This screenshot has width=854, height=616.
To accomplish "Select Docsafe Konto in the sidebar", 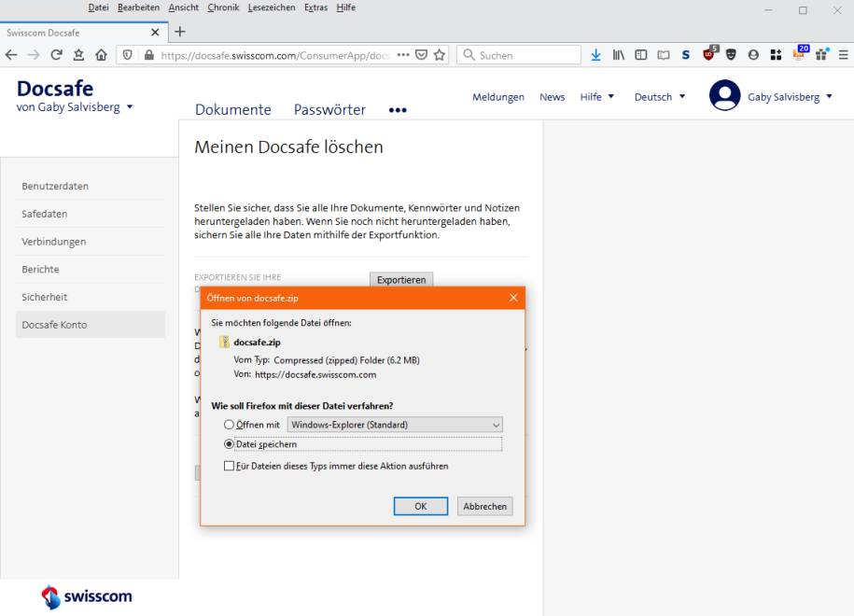I will pos(90,325).
